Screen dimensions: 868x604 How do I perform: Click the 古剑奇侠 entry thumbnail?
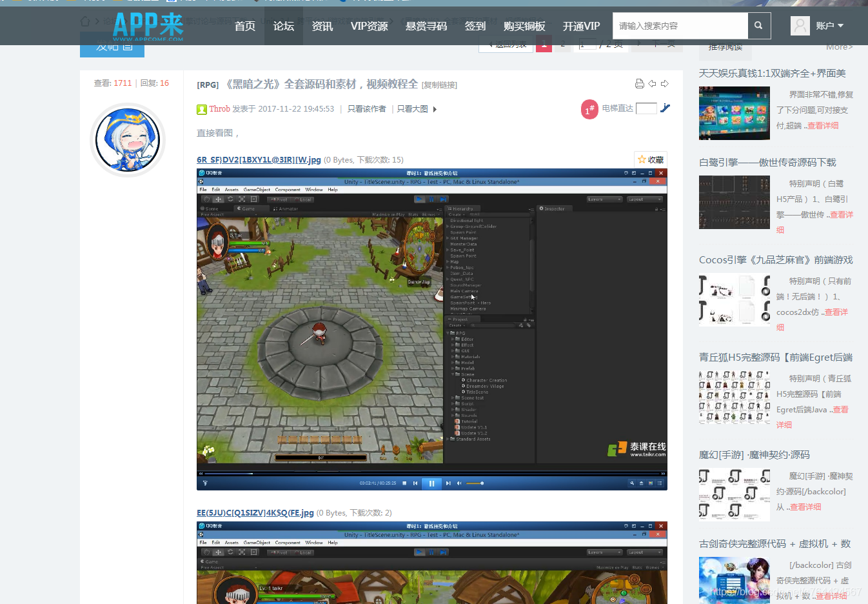735,580
